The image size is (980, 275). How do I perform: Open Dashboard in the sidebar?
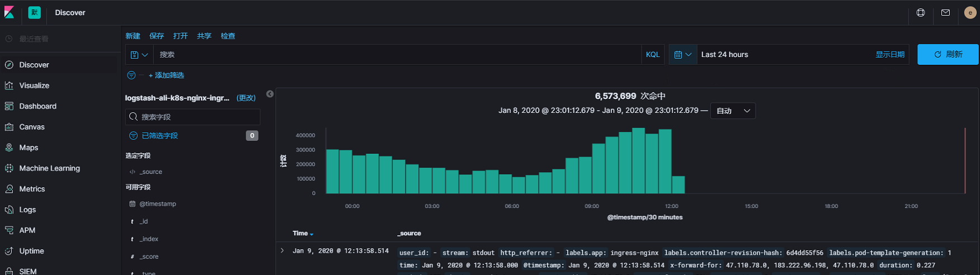37,106
